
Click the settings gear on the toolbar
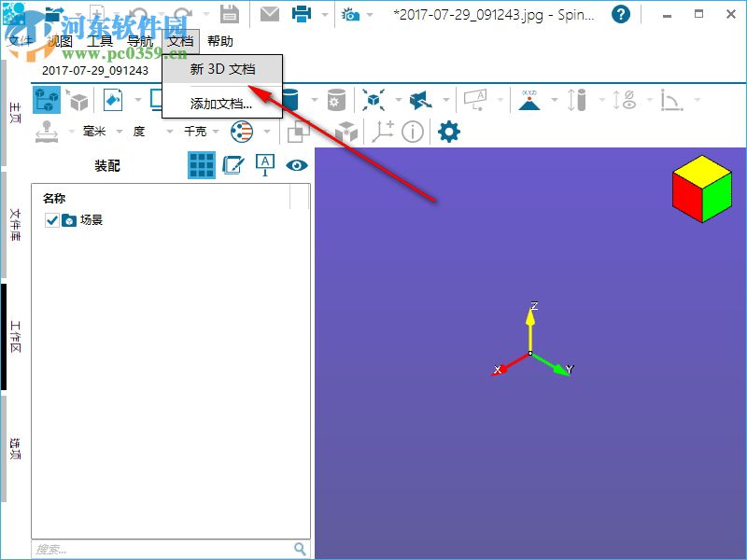point(448,132)
